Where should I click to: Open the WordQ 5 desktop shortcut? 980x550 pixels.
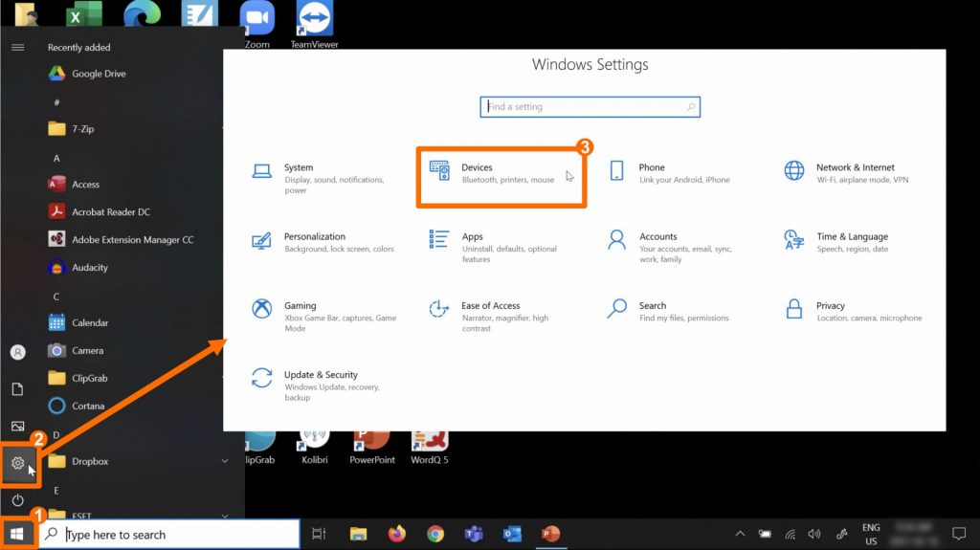click(430, 448)
